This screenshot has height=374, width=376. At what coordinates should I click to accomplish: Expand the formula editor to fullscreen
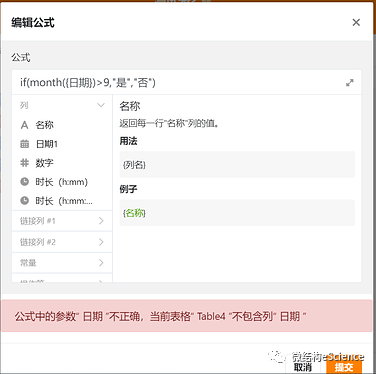pyautogui.click(x=349, y=82)
